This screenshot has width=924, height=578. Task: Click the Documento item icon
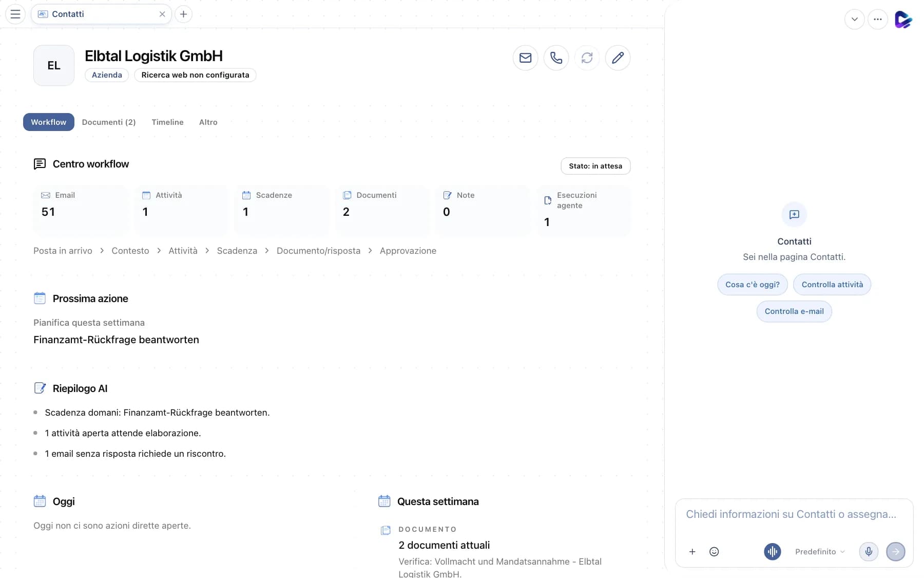point(386,530)
